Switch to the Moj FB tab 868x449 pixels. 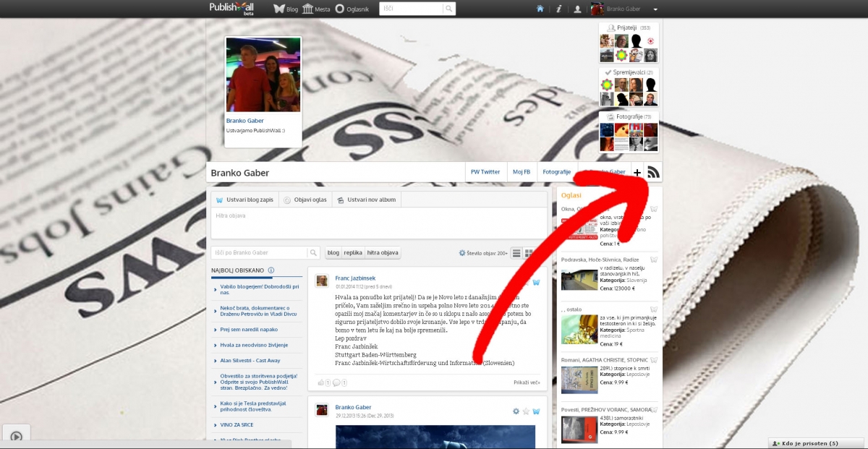tap(521, 172)
